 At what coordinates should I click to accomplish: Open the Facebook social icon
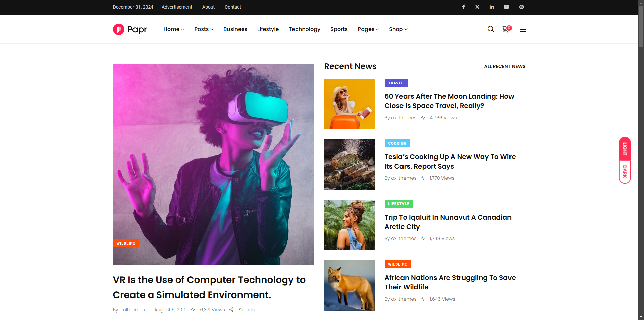point(463,7)
